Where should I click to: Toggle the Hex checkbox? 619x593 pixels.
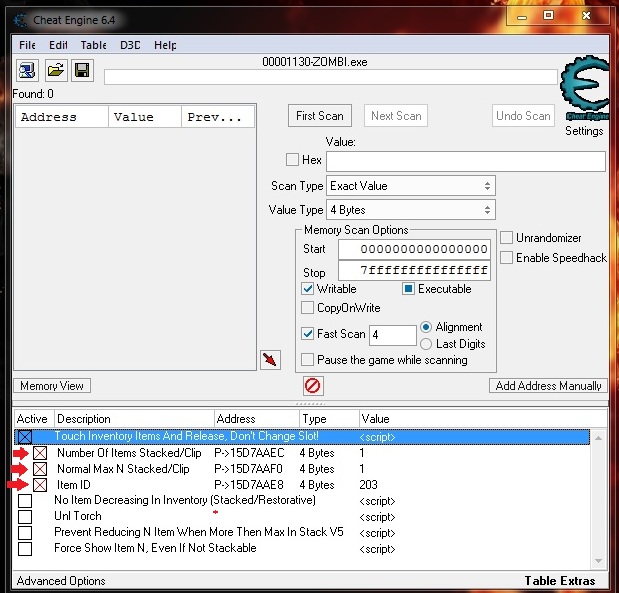click(x=292, y=160)
